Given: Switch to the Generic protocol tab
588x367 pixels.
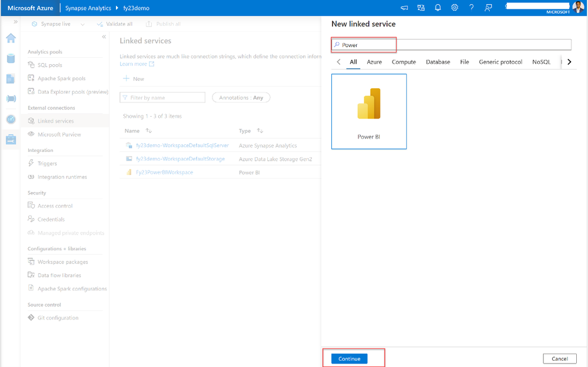Looking at the screenshot, I should coord(501,62).
